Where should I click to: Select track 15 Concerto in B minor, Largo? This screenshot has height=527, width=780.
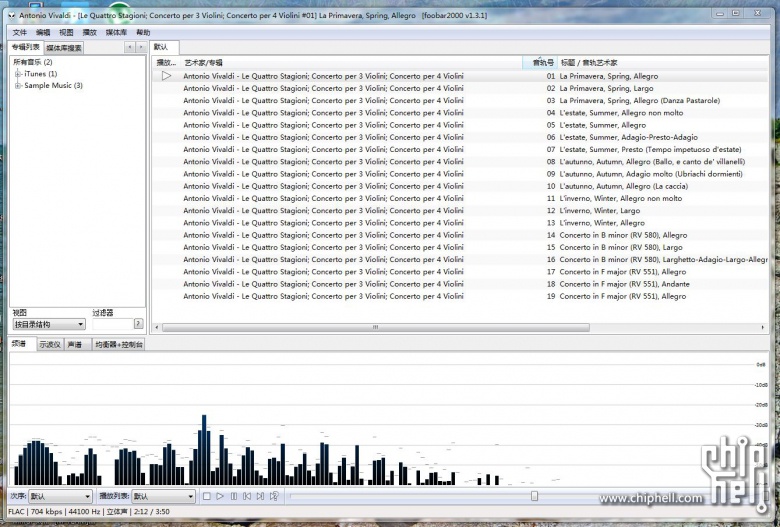pos(461,247)
